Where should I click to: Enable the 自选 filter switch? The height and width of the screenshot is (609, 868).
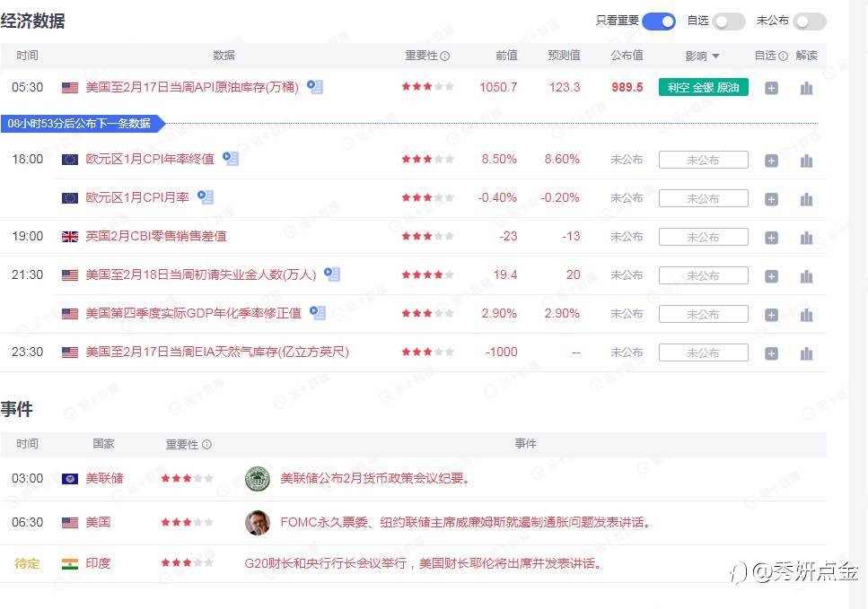click(729, 22)
